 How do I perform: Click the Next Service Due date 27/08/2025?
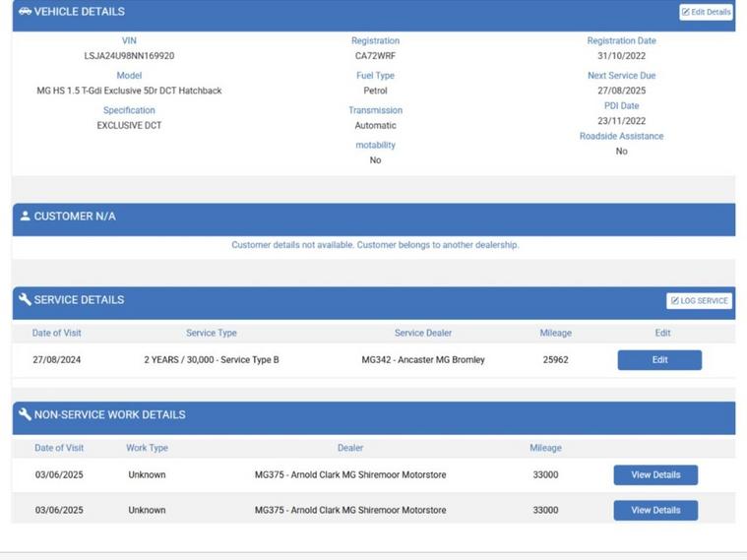pos(621,91)
